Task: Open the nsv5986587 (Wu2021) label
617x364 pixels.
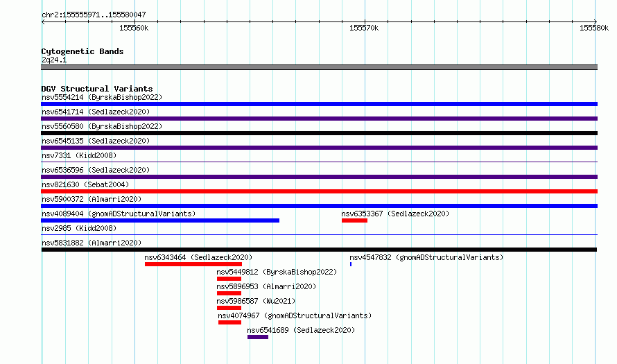Action: [256, 301]
